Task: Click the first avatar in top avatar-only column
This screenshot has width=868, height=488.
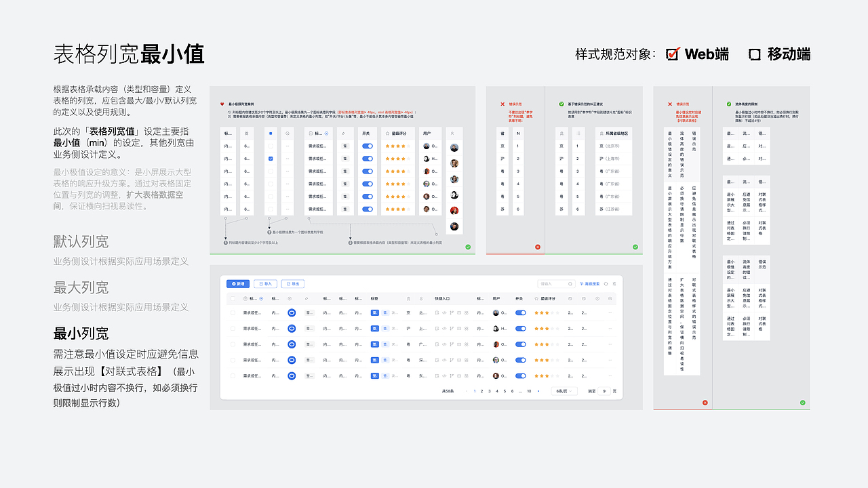Action: coord(454,147)
